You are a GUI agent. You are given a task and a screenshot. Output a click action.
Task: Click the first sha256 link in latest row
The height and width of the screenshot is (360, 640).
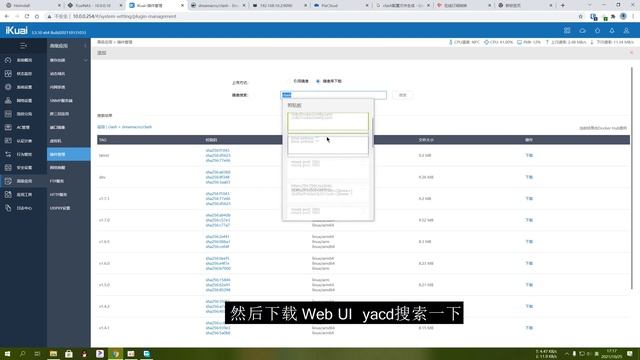tap(218, 151)
